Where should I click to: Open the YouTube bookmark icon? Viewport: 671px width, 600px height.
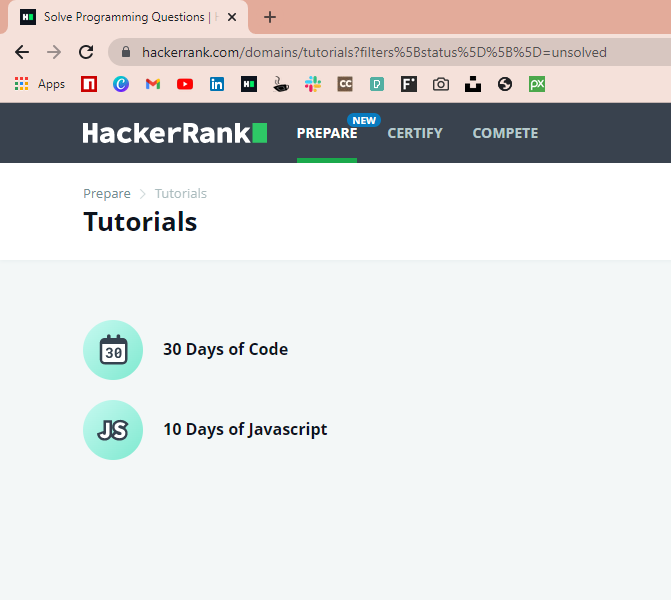point(185,84)
